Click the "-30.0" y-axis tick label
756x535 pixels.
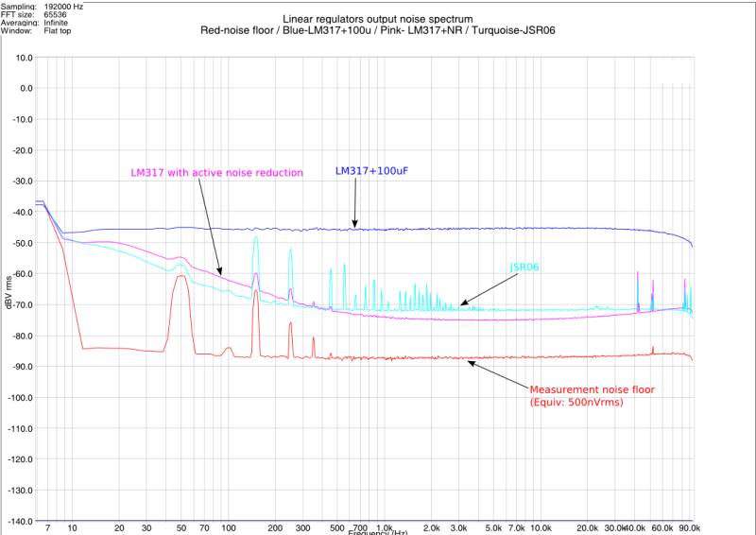(x=23, y=181)
